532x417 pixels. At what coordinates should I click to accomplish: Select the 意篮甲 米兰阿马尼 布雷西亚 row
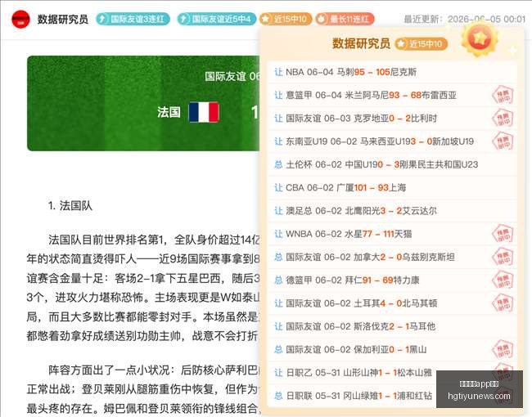392,96
